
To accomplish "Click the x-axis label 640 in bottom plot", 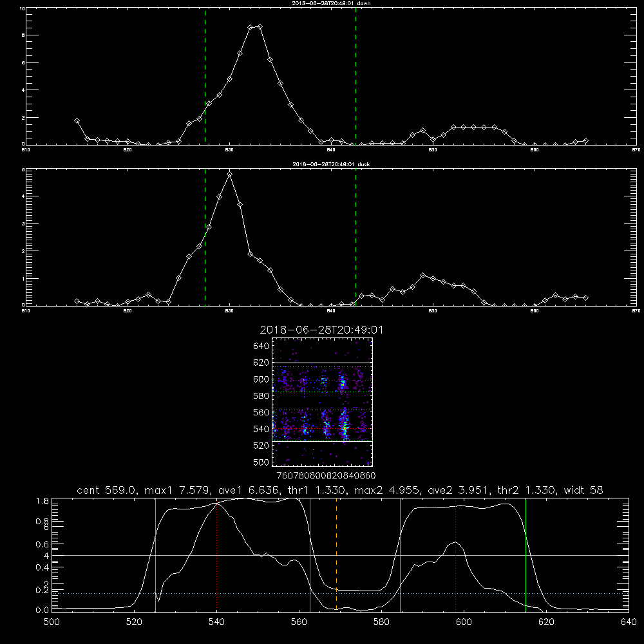I will (x=629, y=622).
